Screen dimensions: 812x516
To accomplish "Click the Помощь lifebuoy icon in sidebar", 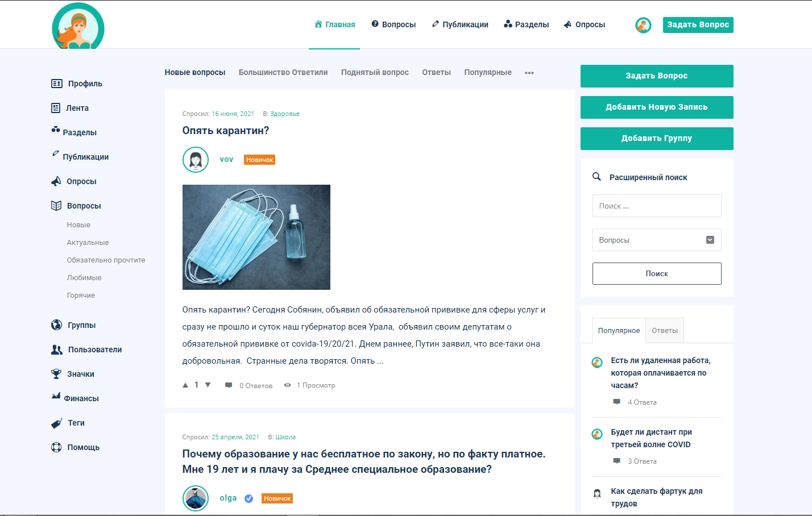I will point(56,447).
